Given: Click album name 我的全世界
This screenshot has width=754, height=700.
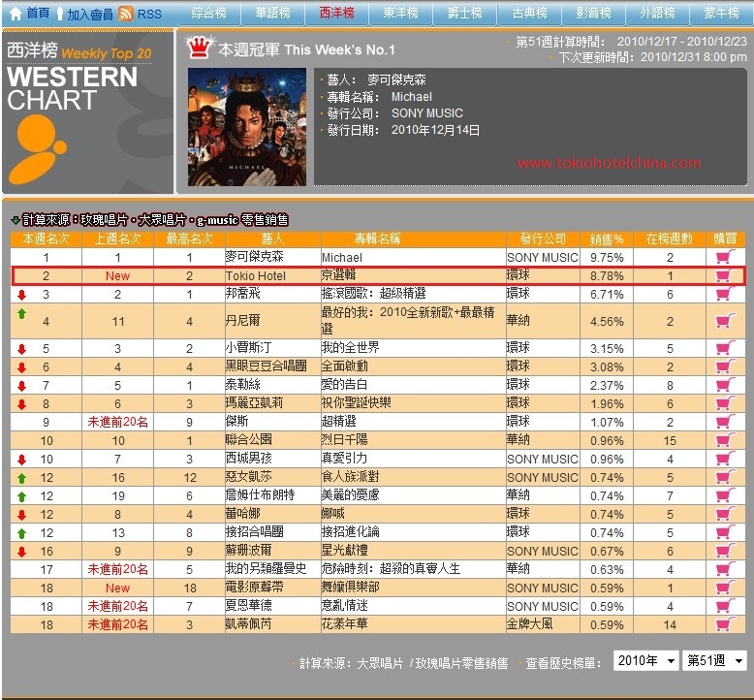Looking at the screenshot, I should click(350, 347).
